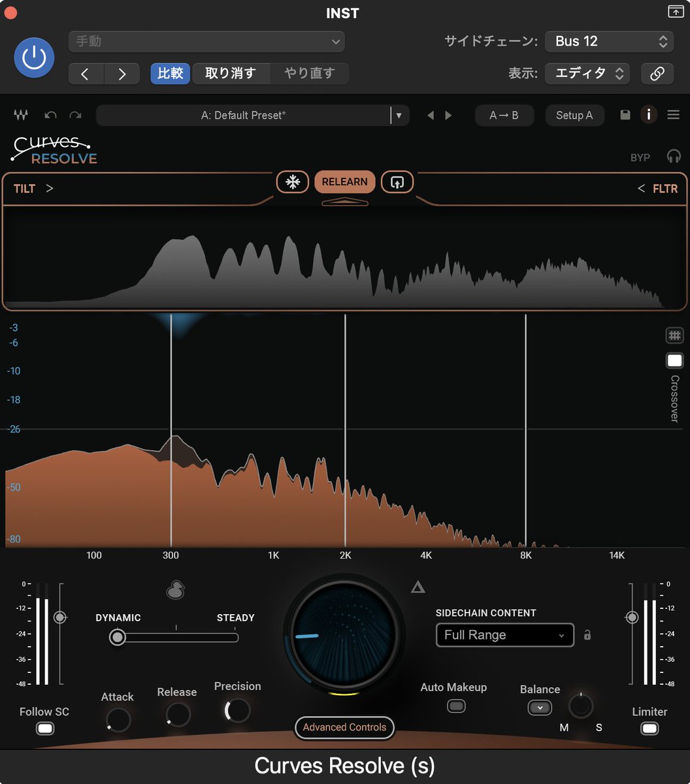This screenshot has width=690, height=784.
Task: Open the Balance mode dropdown
Action: 540,708
